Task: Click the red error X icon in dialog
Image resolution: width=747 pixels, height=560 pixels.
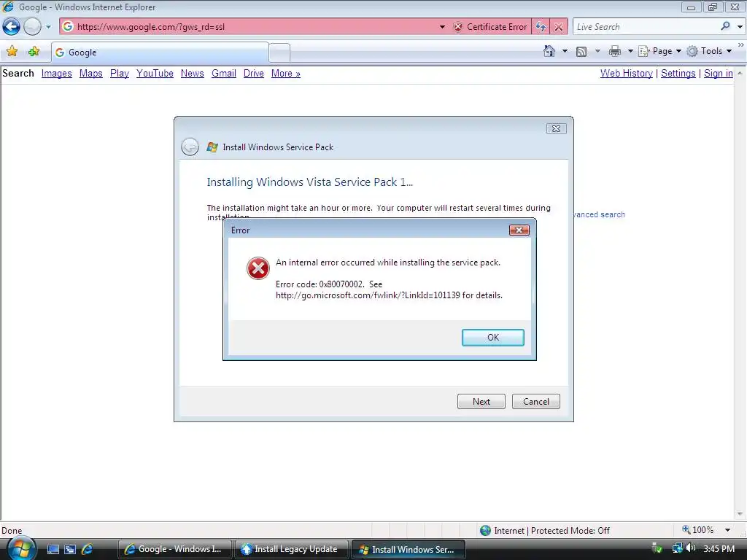Action: click(258, 268)
